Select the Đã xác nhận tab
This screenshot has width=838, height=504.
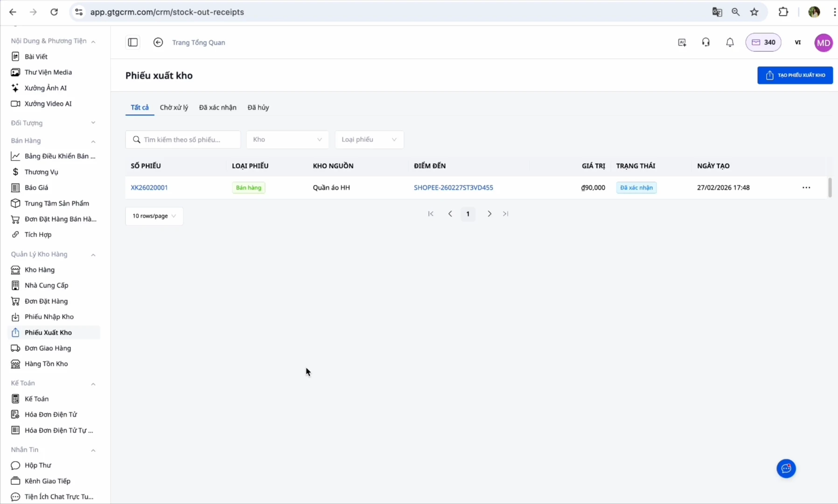click(x=217, y=107)
